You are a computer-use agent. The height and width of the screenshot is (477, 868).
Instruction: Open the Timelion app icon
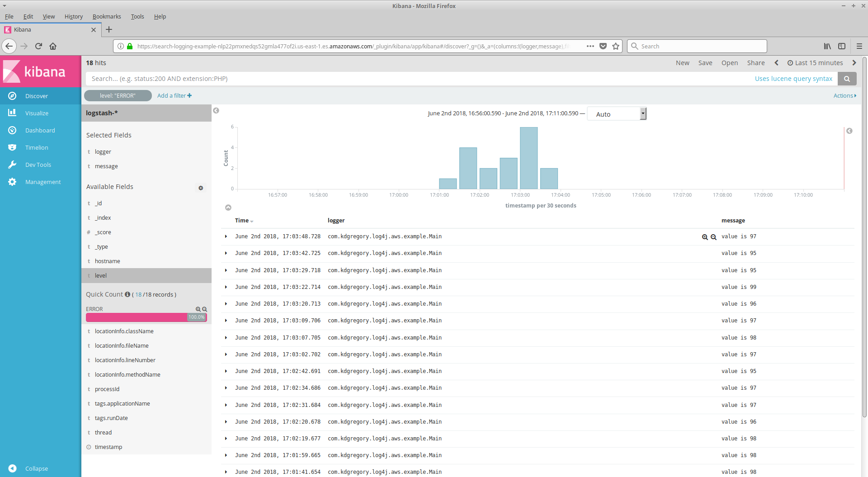[x=12, y=147]
